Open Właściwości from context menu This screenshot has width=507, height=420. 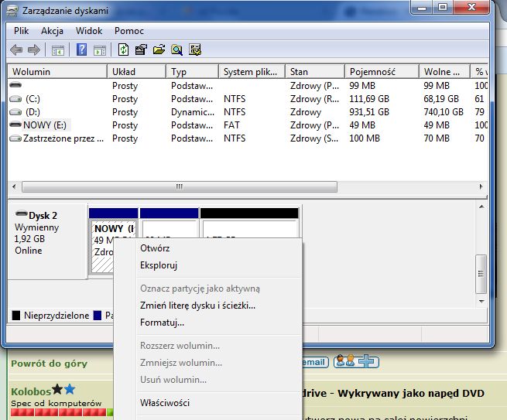(x=208, y=403)
